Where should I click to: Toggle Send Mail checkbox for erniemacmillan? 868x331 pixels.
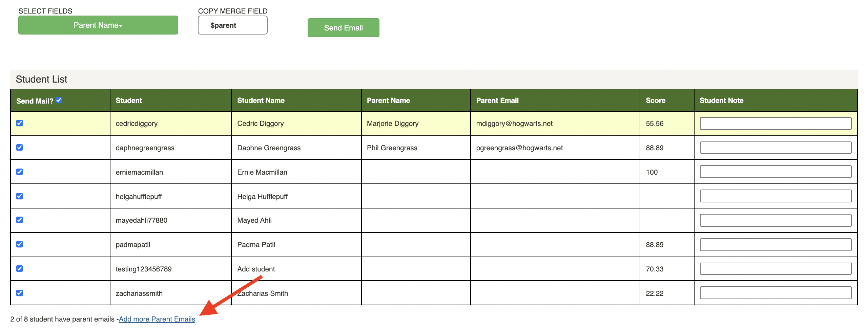(20, 172)
